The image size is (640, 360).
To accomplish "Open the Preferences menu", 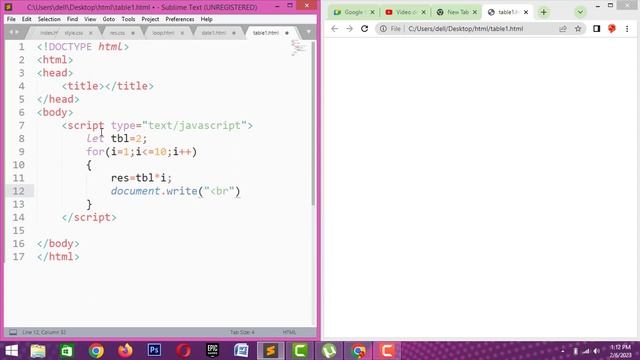I will (180, 19).
